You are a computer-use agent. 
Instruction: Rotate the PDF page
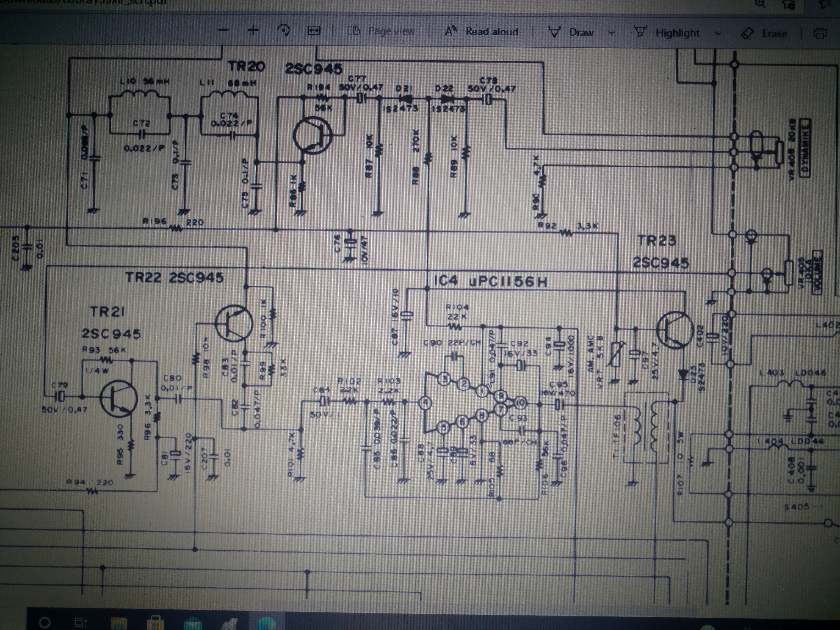[284, 30]
